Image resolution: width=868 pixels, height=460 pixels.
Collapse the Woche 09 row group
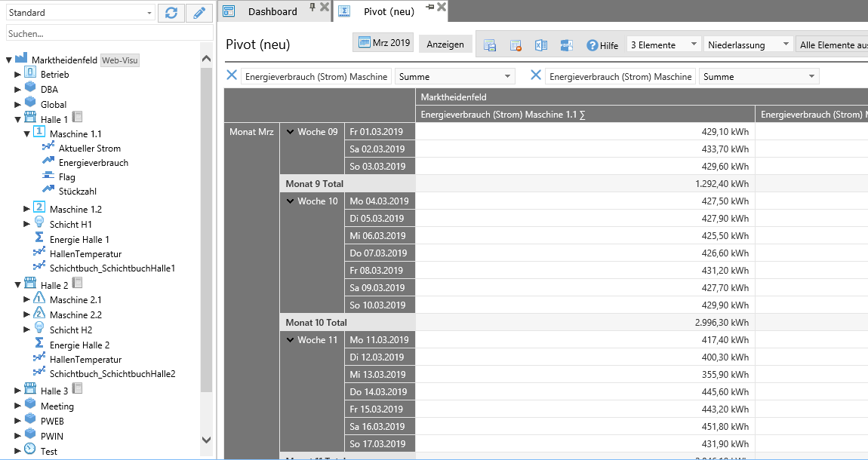290,132
